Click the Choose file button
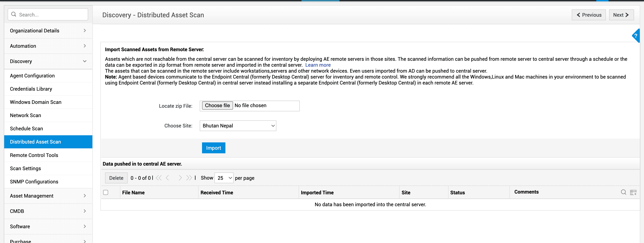 [217, 106]
